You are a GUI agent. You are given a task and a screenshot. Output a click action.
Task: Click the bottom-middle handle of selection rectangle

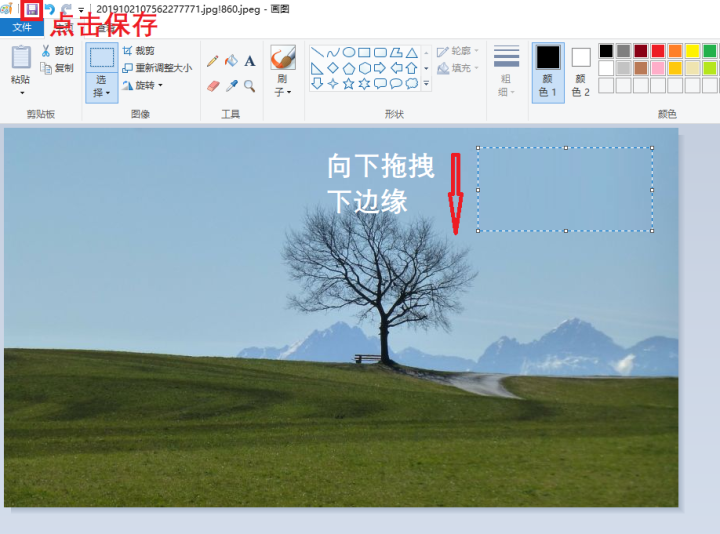[566, 231]
